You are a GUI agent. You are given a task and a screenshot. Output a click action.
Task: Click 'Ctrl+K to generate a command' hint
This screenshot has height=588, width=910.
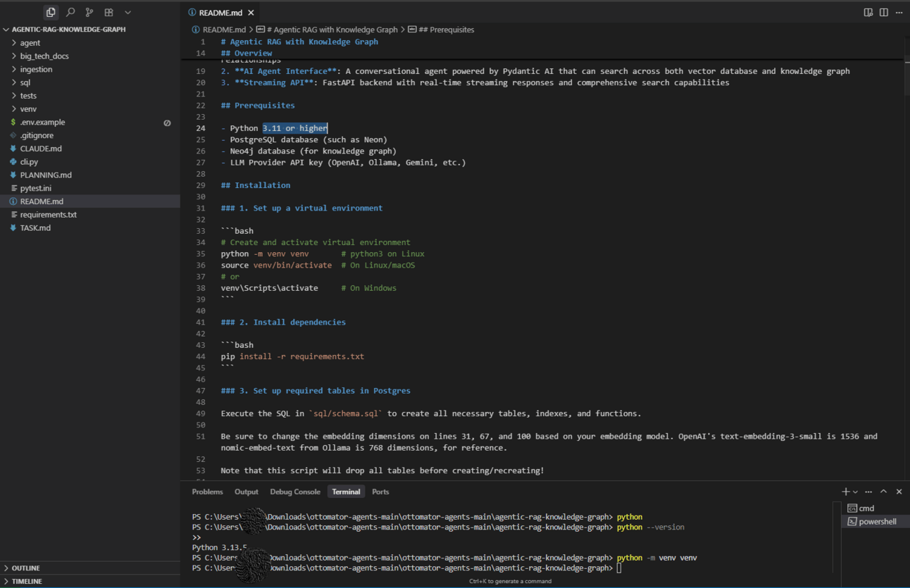tap(511, 582)
